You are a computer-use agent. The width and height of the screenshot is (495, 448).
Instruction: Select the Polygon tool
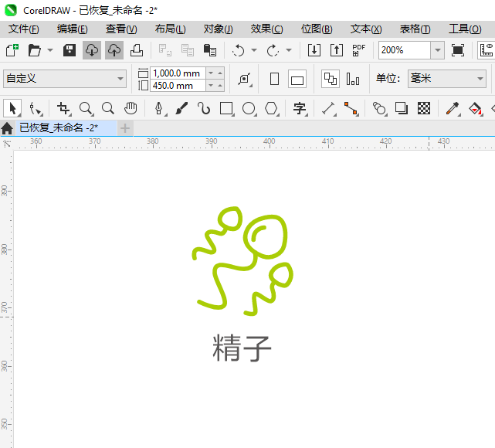coord(271,108)
